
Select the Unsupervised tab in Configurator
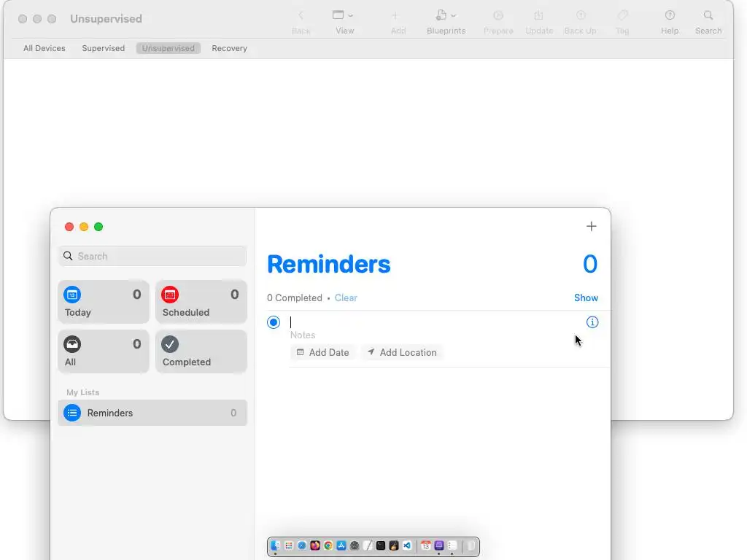click(x=169, y=48)
